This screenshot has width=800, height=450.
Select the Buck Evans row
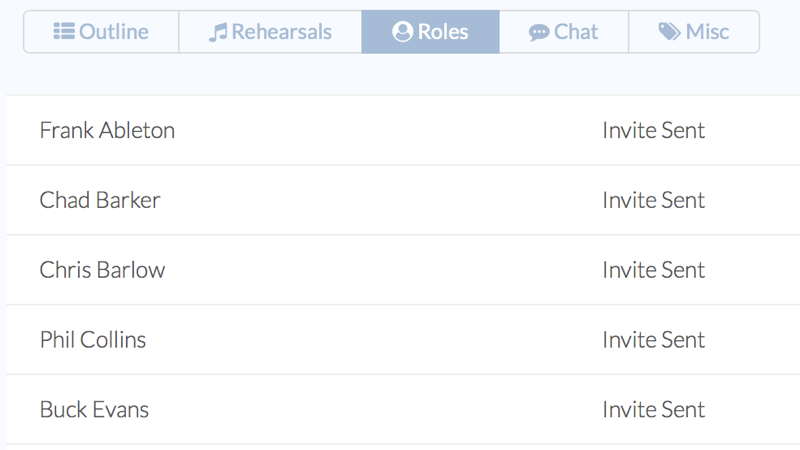point(403,409)
